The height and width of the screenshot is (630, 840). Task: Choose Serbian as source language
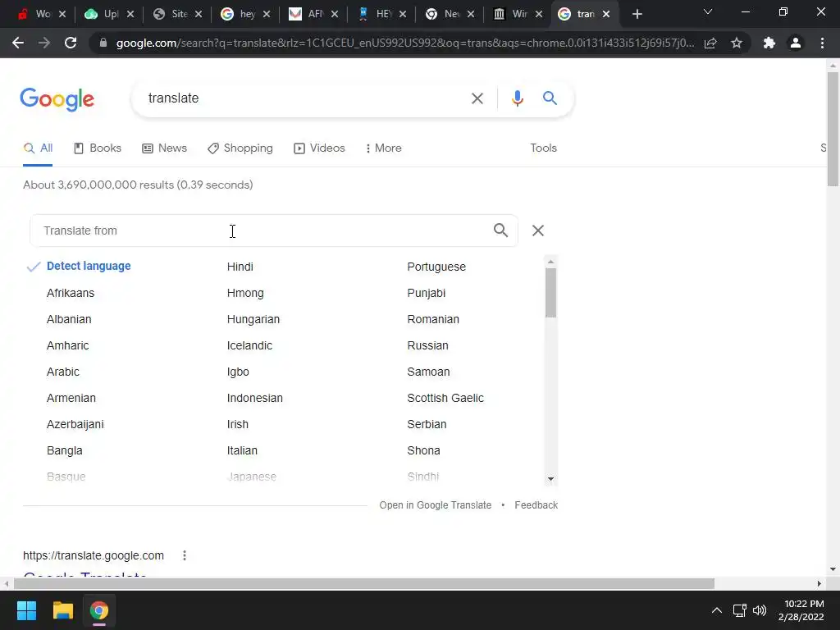click(427, 424)
